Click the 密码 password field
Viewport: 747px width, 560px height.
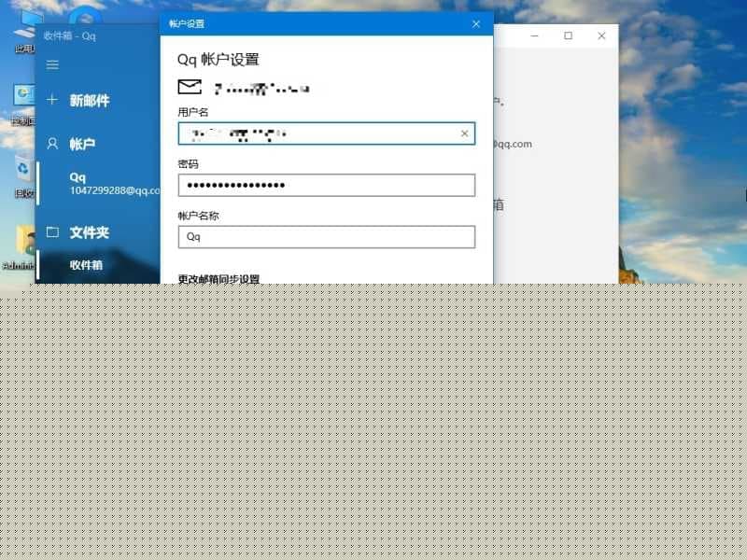tap(327, 185)
